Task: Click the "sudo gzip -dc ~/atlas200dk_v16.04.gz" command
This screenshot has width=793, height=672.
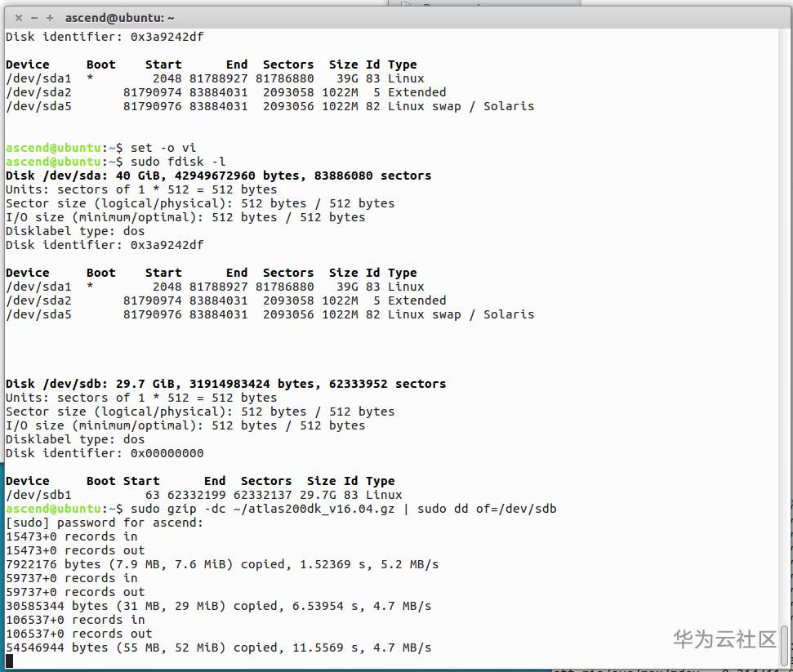Action: tap(262, 509)
